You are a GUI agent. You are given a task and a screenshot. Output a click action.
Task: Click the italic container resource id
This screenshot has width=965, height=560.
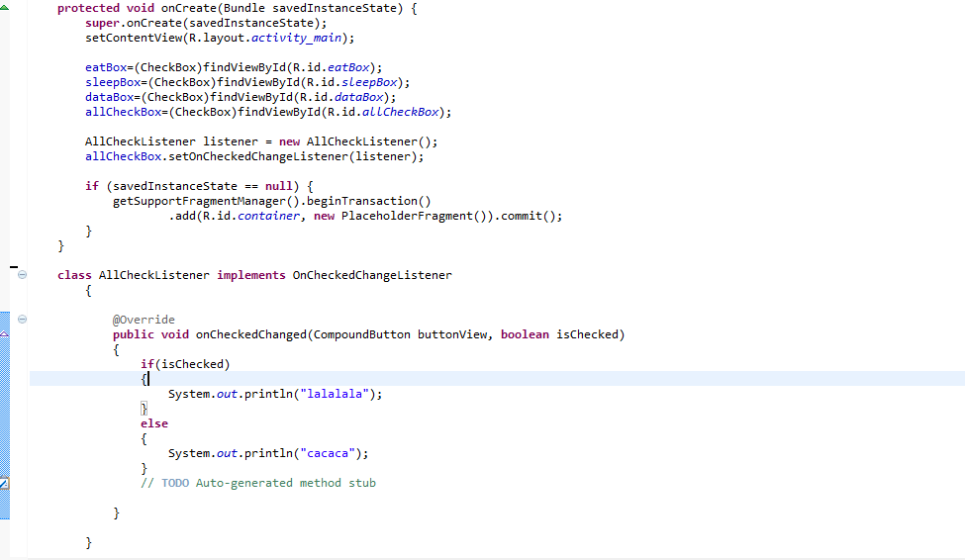click(x=268, y=216)
